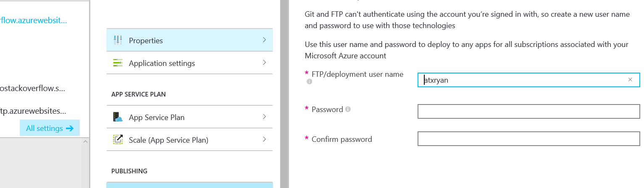
Task: Click the info icon under FTP/deployment user name
Action: click(x=309, y=82)
